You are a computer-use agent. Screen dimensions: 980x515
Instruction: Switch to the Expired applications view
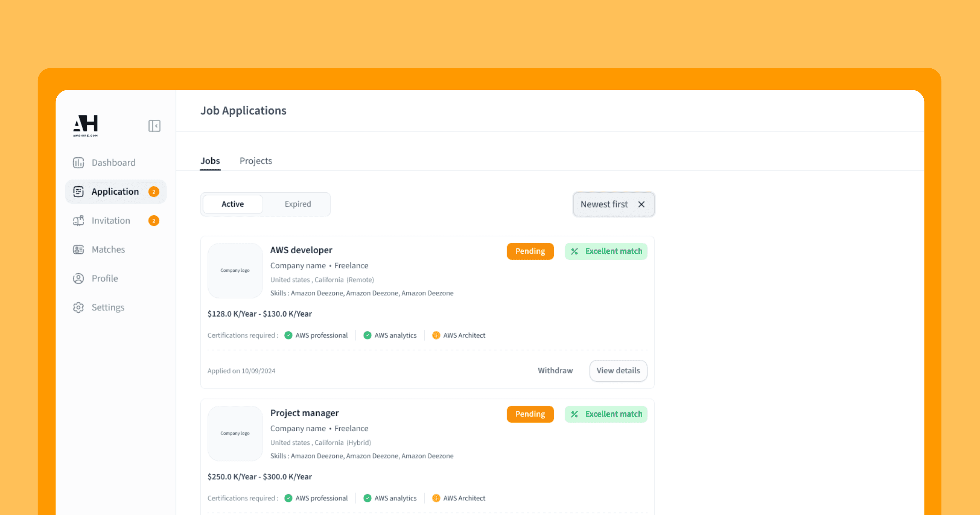tap(297, 204)
